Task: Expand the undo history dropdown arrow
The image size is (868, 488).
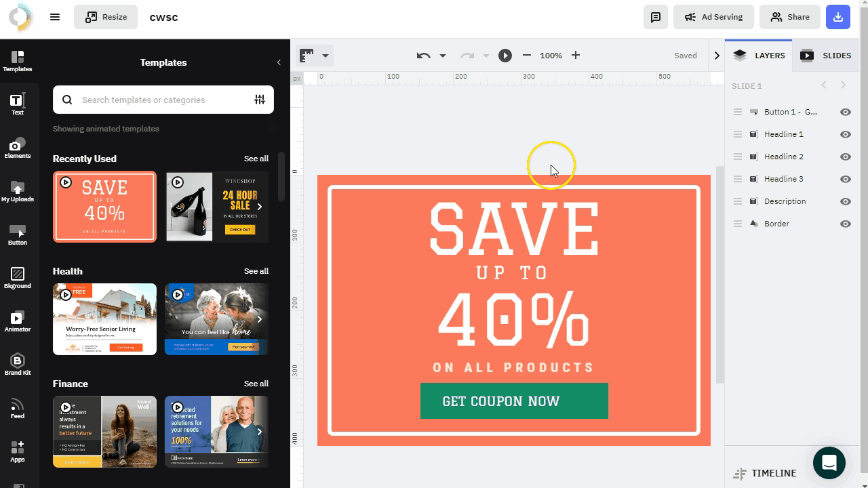Action: tap(443, 56)
